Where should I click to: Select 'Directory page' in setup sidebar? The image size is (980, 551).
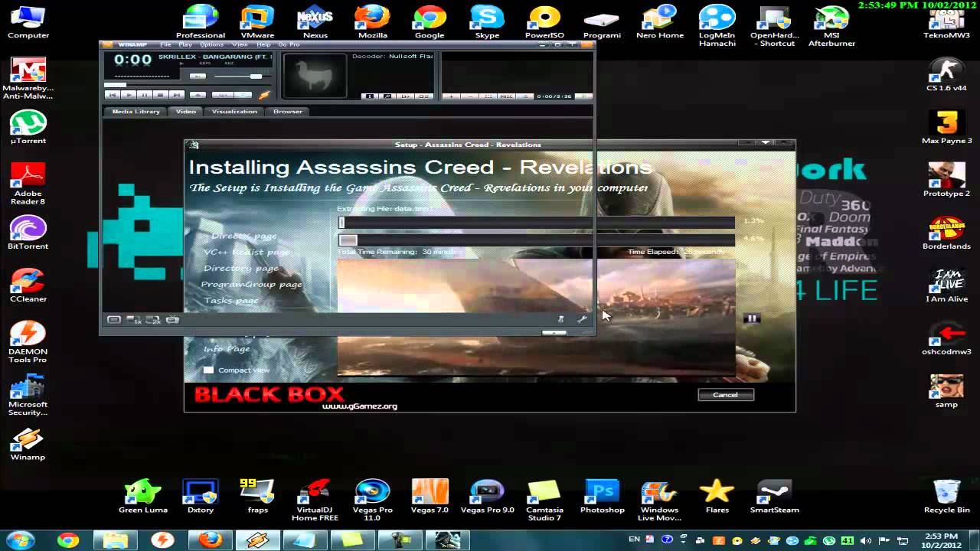(241, 269)
